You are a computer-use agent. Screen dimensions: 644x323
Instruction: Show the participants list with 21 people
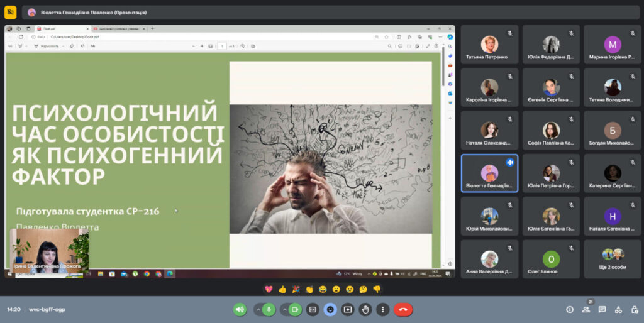pyautogui.click(x=586, y=309)
